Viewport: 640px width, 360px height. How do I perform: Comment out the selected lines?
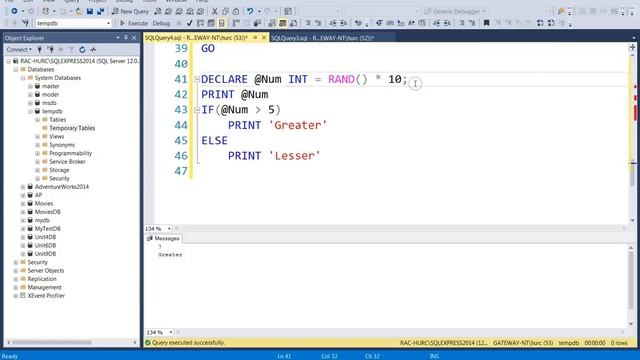click(x=308, y=23)
